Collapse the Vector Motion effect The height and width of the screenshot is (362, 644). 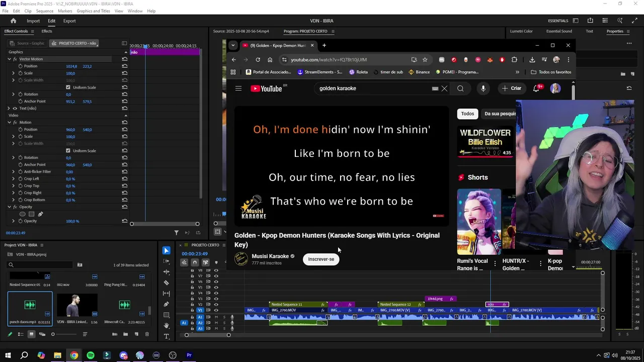(9, 59)
